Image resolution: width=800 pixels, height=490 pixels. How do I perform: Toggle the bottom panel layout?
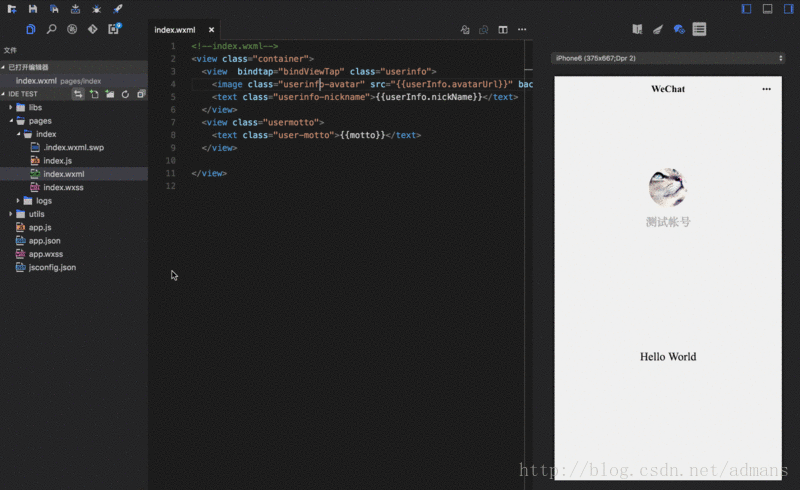767,9
